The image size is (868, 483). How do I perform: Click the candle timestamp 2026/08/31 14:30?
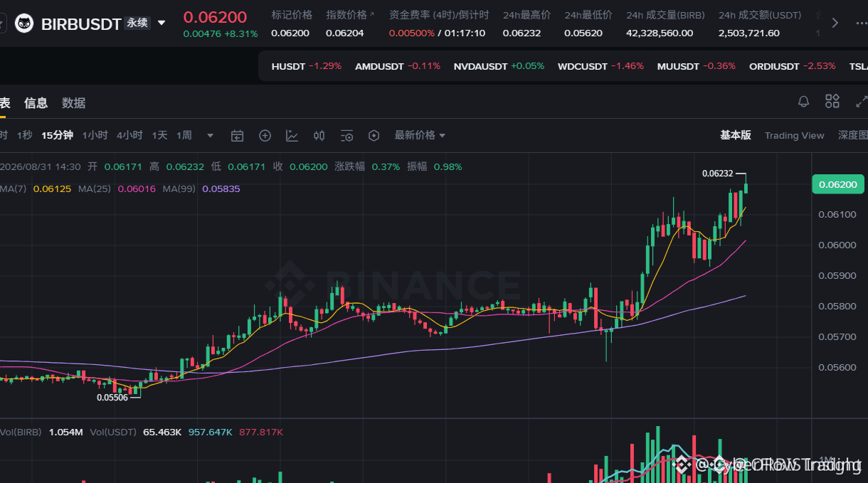[x=41, y=166]
